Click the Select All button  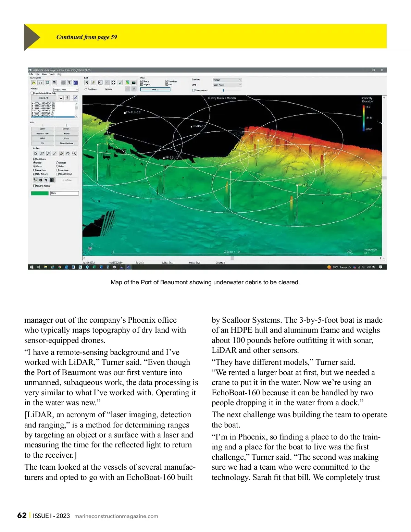click(43, 98)
